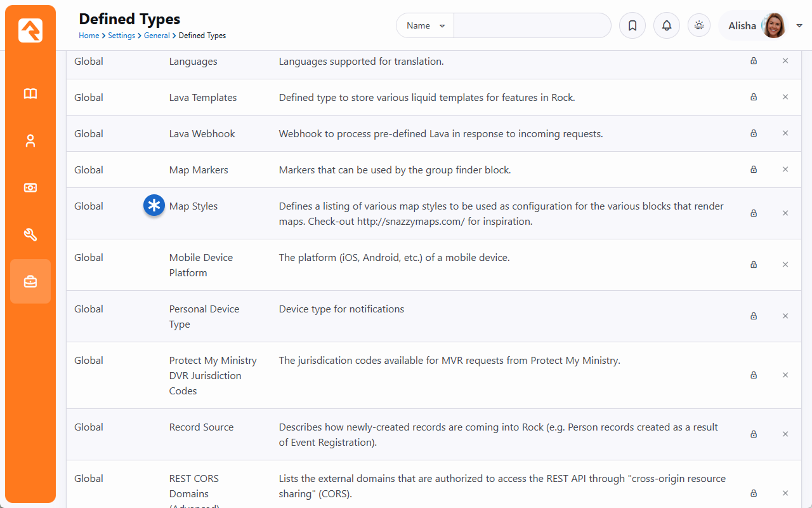Toggle the light/dark theme icon
This screenshot has height=508, width=812.
(x=699, y=25)
